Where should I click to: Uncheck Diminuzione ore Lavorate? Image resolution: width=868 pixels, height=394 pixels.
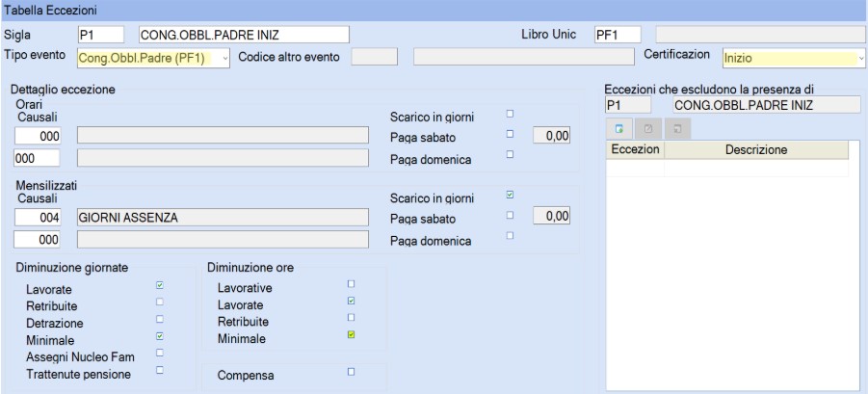pyautogui.click(x=351, y=301)
